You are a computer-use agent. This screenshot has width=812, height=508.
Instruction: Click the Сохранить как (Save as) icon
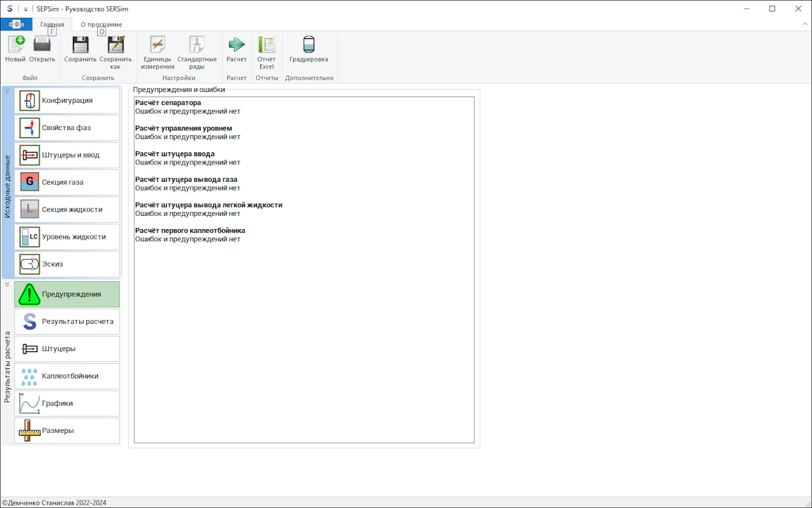tap(115, 45)
